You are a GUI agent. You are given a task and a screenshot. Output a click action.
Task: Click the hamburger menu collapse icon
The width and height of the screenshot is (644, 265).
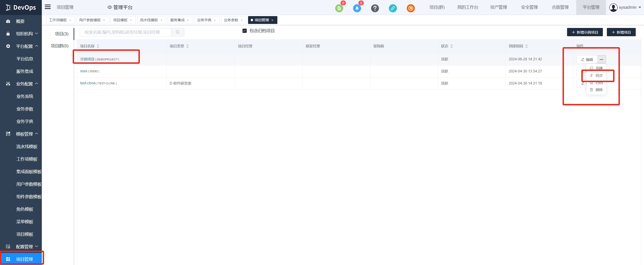pyautogui.click(x=47, y=7)
